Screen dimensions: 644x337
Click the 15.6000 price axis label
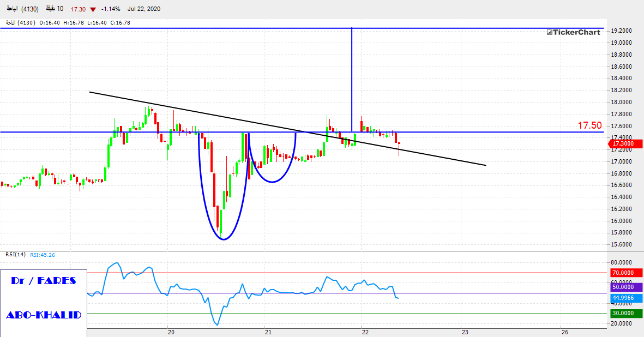[x=621, y=245]
